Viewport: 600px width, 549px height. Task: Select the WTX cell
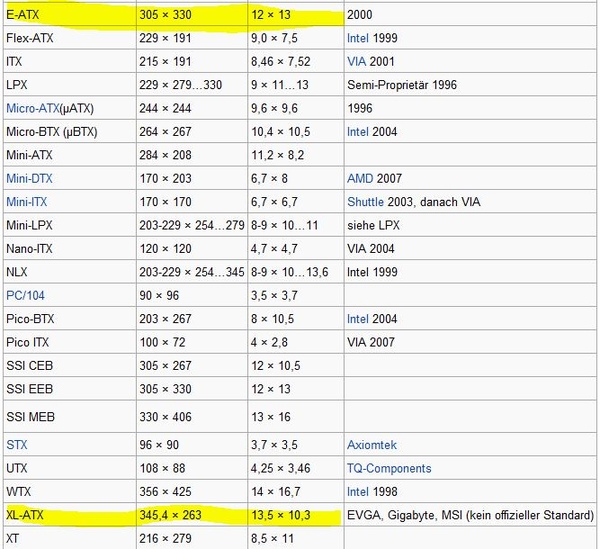click(70, 491)
